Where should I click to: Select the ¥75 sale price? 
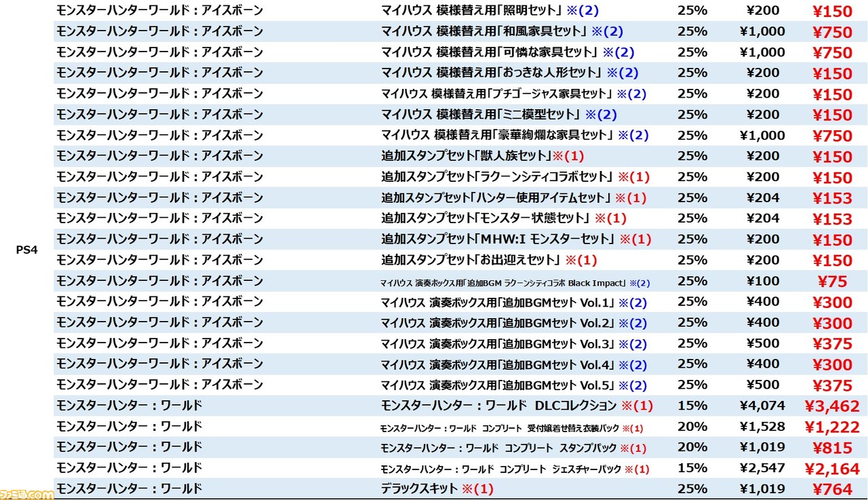click(831, 282)
